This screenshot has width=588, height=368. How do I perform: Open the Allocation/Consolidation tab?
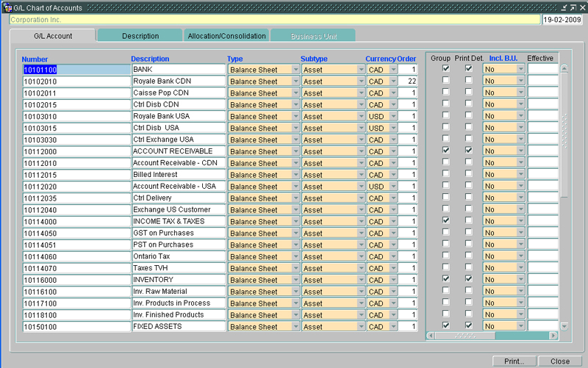point(226,36)
